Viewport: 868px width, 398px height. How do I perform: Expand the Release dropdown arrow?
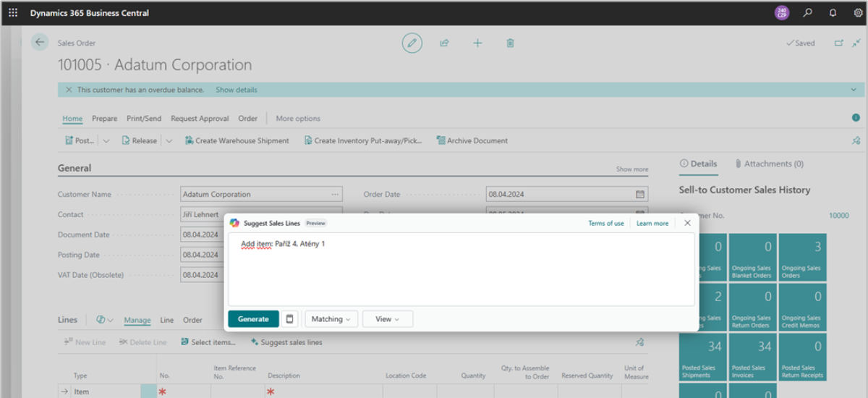pos(169,141)
